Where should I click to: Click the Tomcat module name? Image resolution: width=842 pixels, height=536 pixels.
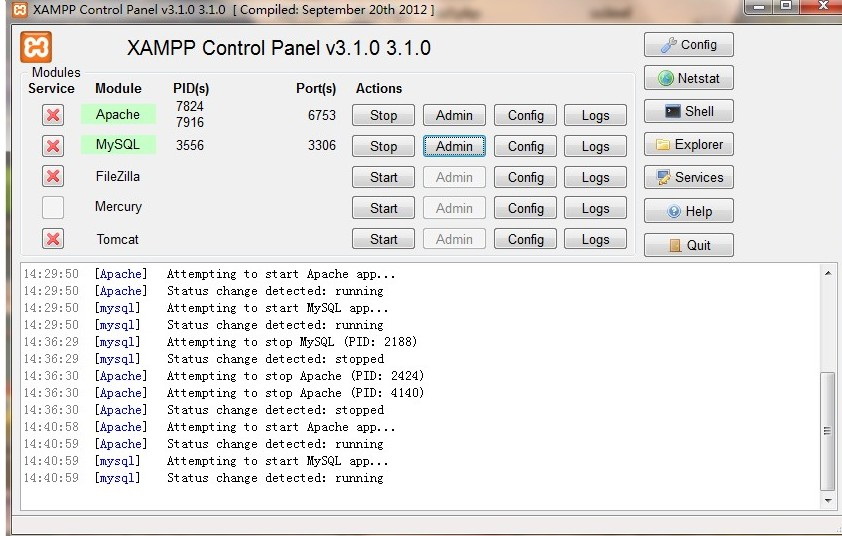point(118,239)
